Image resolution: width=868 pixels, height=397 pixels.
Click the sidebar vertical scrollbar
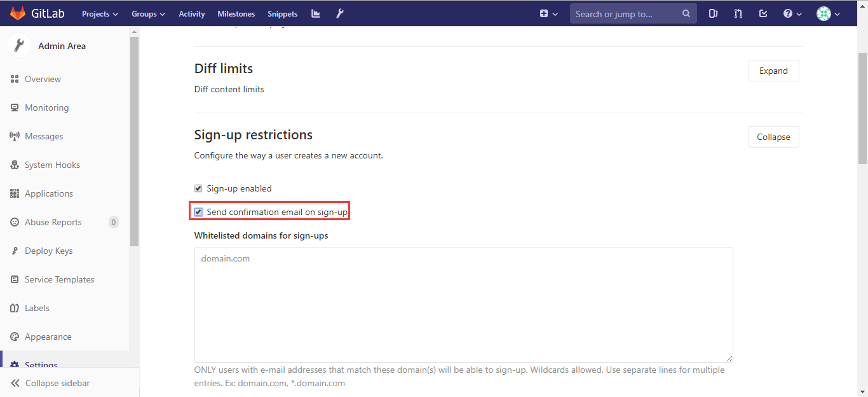(x=134, y=141)
